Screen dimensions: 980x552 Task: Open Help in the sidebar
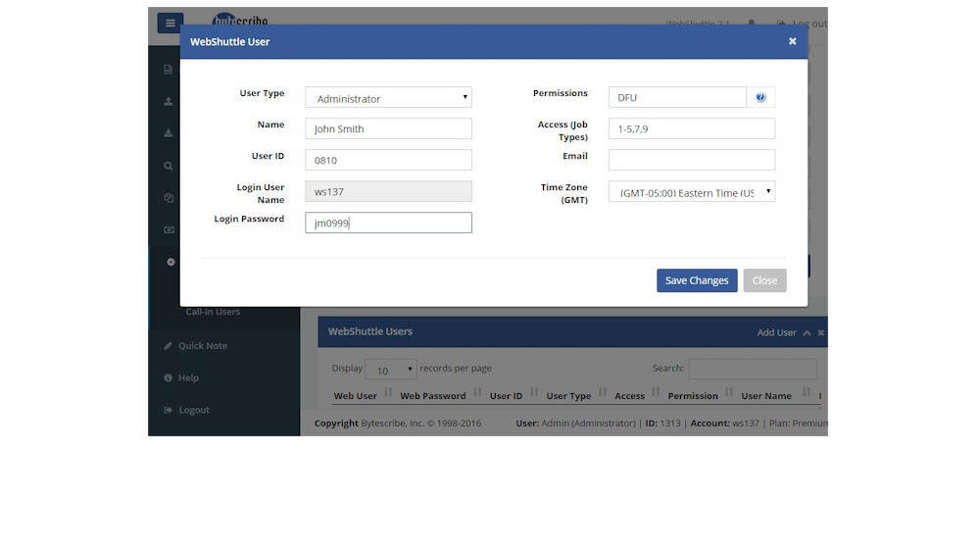(188, 378)
